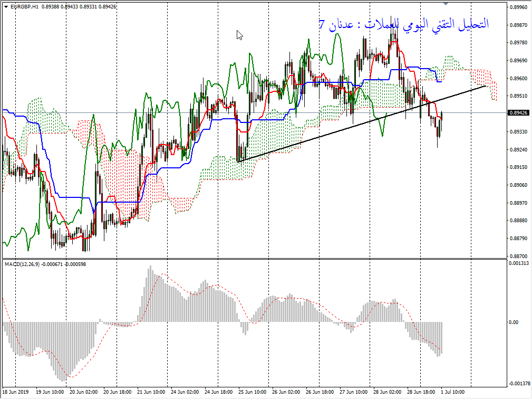The image size is (532, 399).
Task: Click the 27 Jun 10:00 time label
Action: (353, 392)
